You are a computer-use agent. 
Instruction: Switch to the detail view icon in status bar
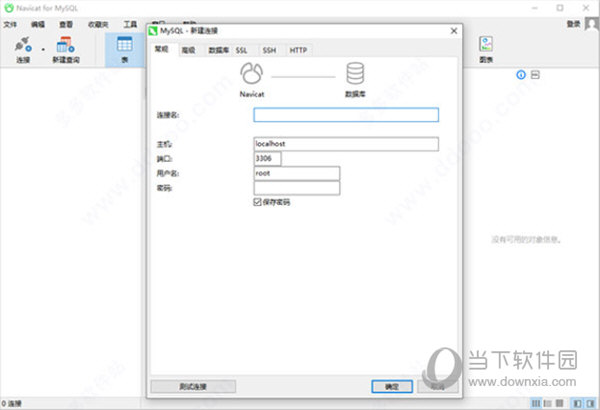548,403
